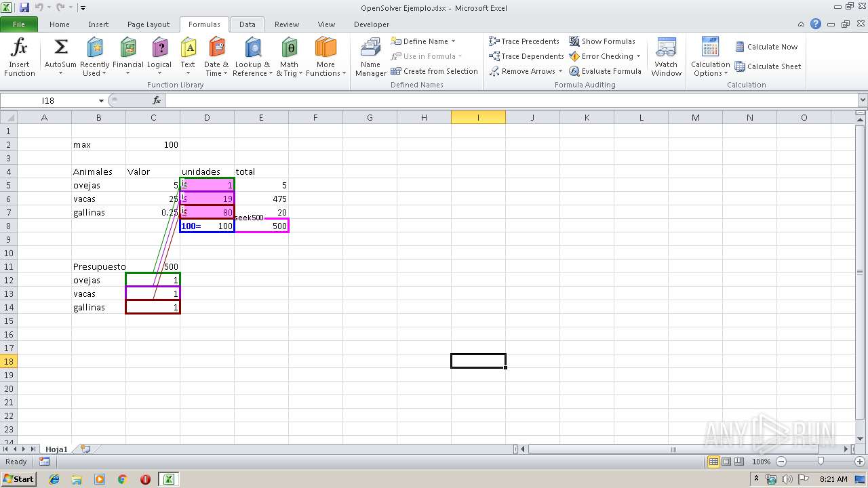Open Recently Used functions
The image size is (868, 488).
(x=94, y=57)
